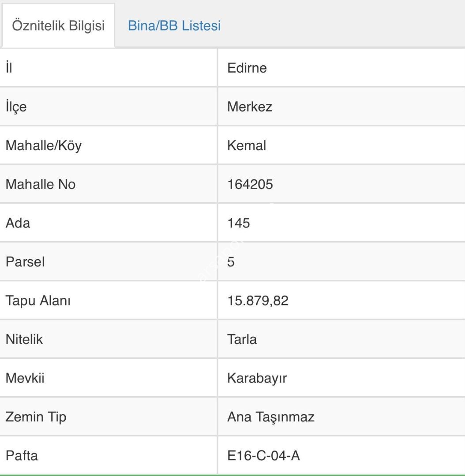Screen dimensions: 465x476
Task: Select the Ana Taşınmaz value
Action: pos(271,417)
